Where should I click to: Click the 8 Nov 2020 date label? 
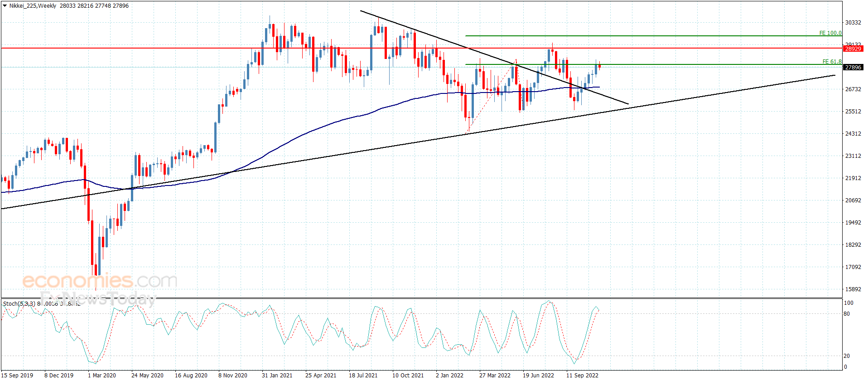232,375
